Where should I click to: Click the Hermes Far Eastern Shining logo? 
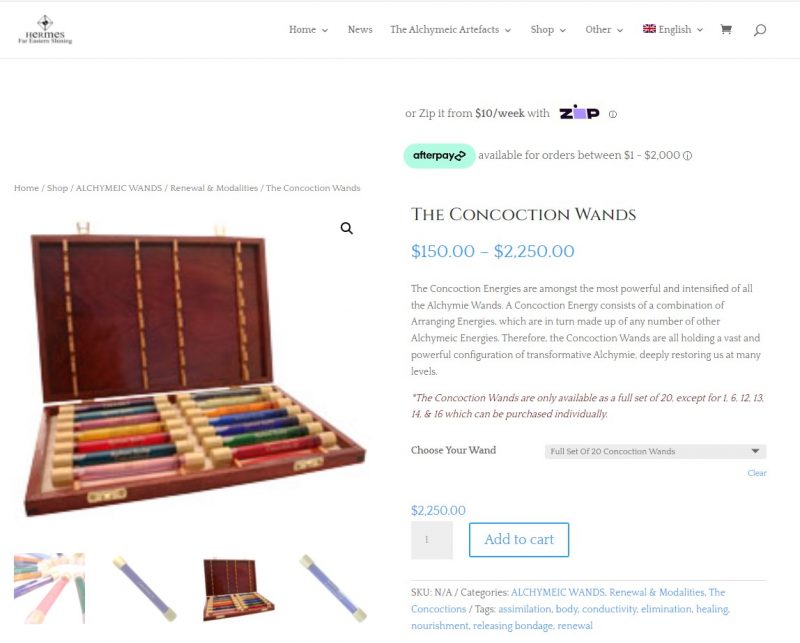[x=45, y=30]
